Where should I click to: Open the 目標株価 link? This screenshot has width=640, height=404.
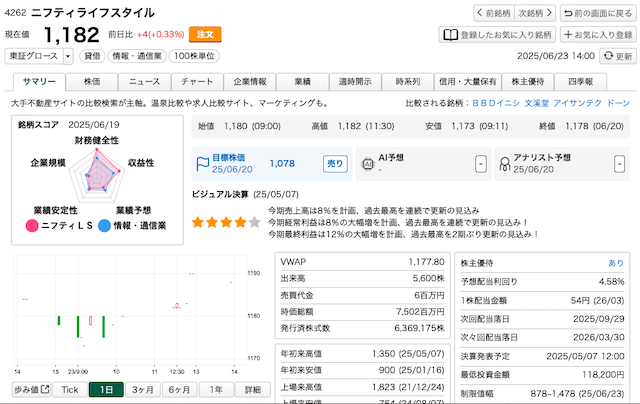[229, 158]
